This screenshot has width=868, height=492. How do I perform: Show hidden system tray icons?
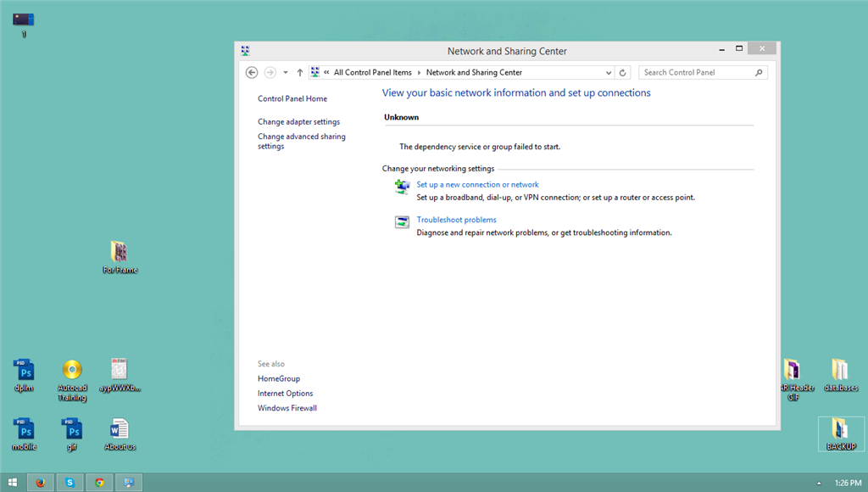click(x=819, y=484)
